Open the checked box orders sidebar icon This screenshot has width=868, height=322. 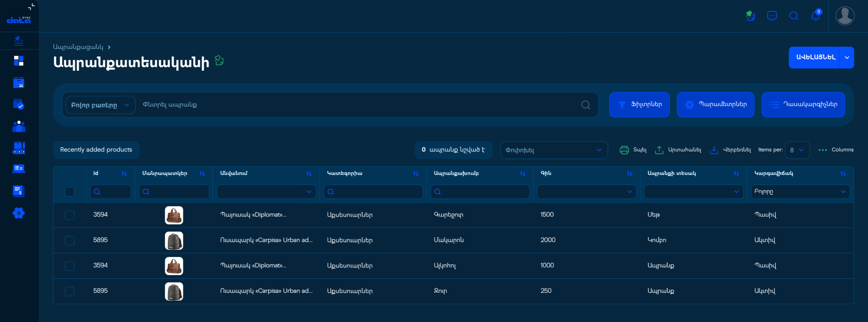[x=19, y=104]
